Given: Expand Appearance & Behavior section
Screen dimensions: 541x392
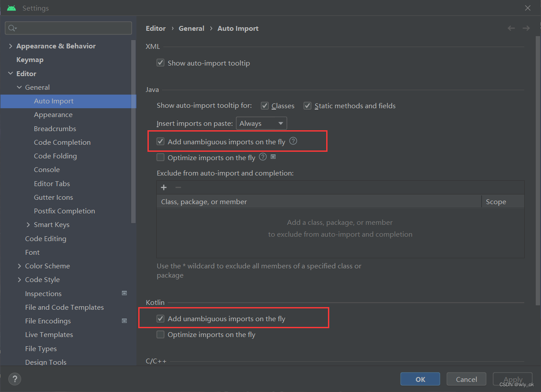Looking at the screenshot, I should (x=11, y=46).
